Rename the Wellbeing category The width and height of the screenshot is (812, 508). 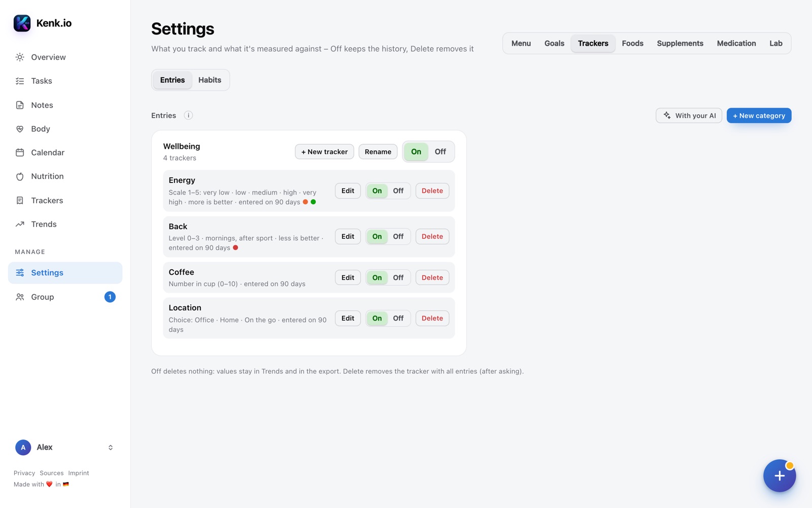pyautogui.click(x=378, y=152)
